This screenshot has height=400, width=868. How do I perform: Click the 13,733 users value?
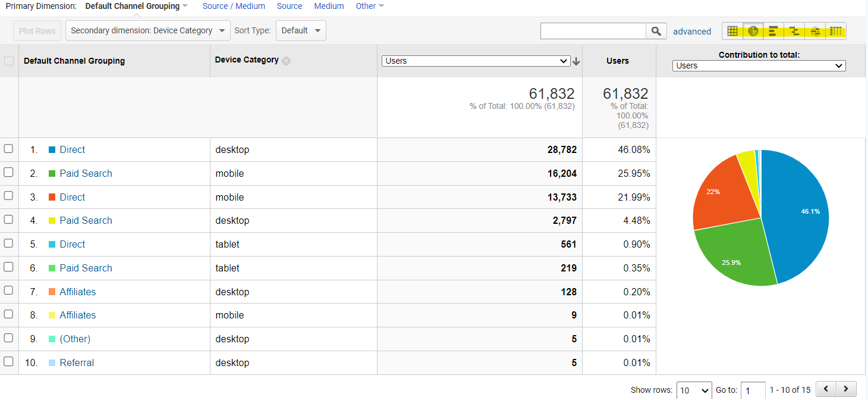pos(562,197)
